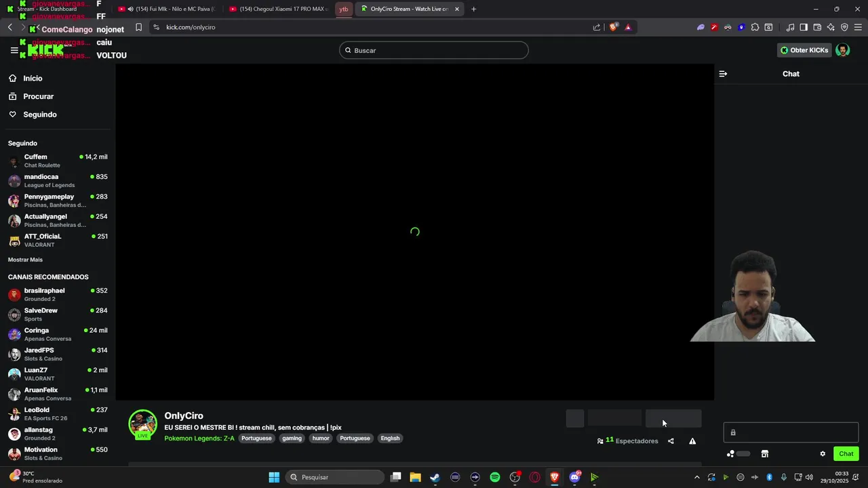Open Windows Start menu

(274, 477)
